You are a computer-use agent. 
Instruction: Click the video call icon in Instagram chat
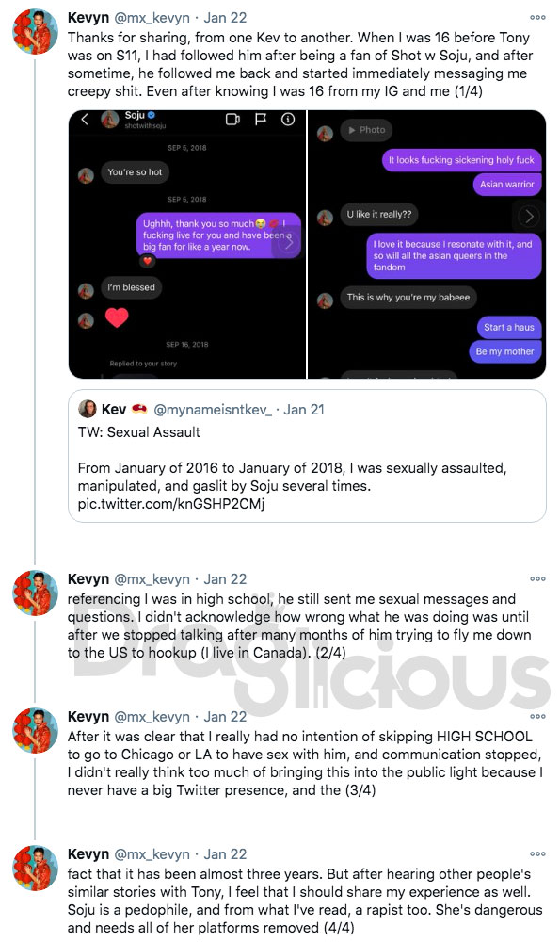pyautogui.click(x=232, y=120)
